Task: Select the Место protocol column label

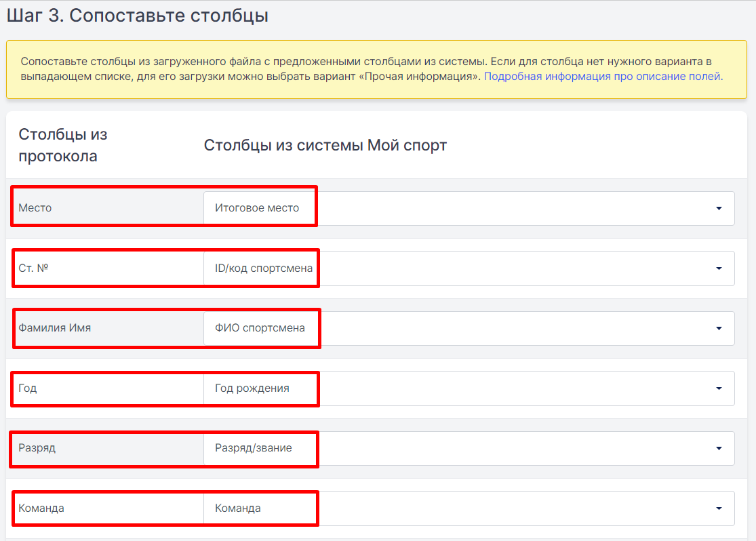Action: tap(35, 208)
